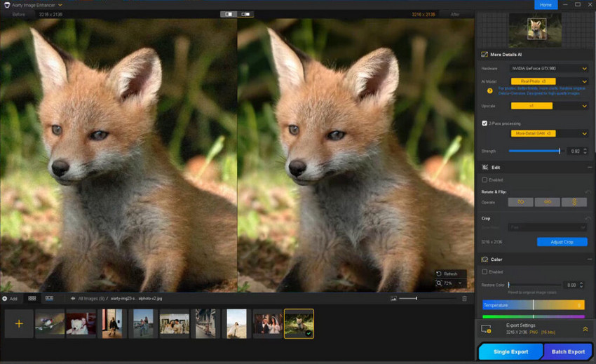Collapse the Color section
The width and height of the screenshot is (596, 364).
589,259
